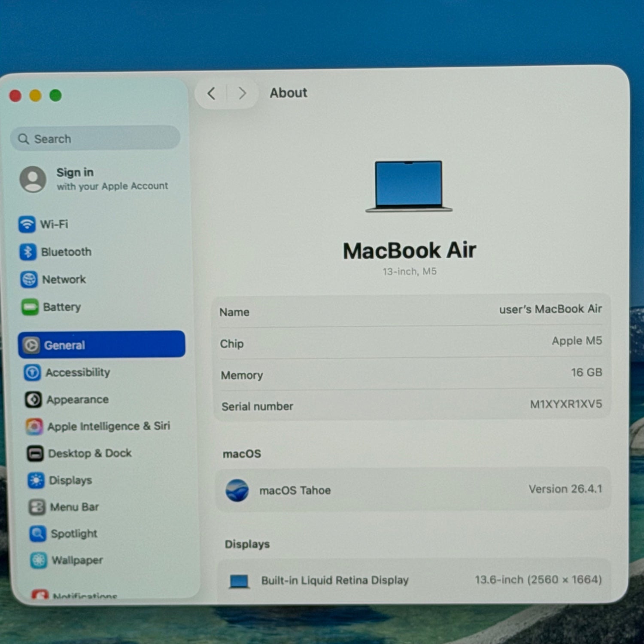Click the "Displays" section heading
The image size is (644, 644).
(247, 544)
